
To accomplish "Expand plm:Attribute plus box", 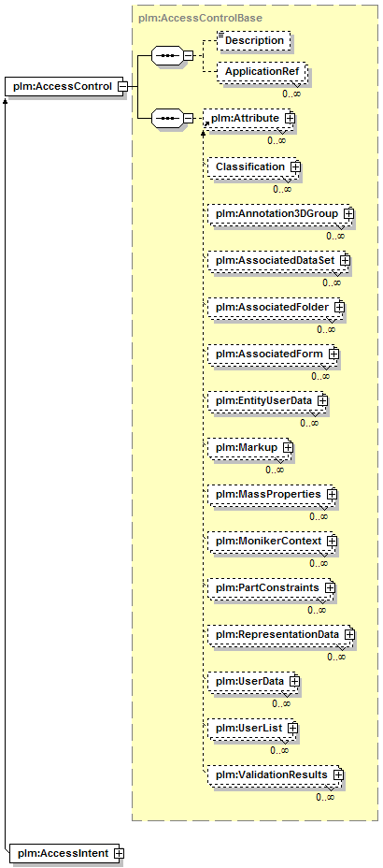I will coord(289,119).
